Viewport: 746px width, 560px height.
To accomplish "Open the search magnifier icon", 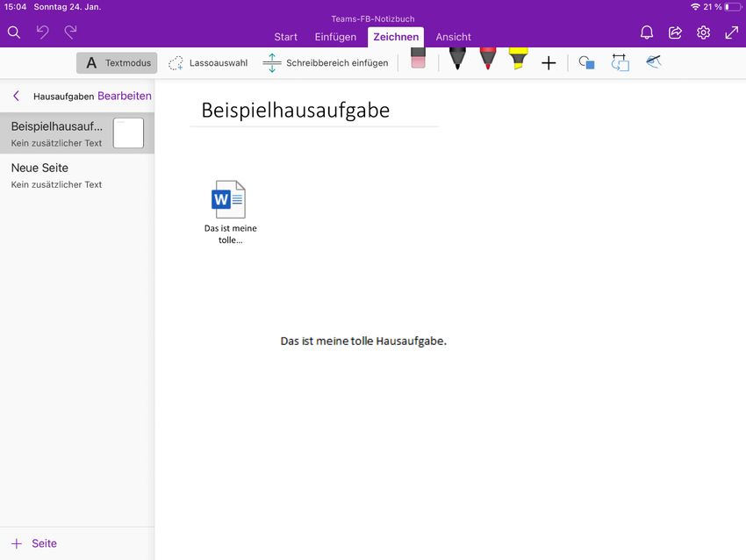I will pos(13,32).
